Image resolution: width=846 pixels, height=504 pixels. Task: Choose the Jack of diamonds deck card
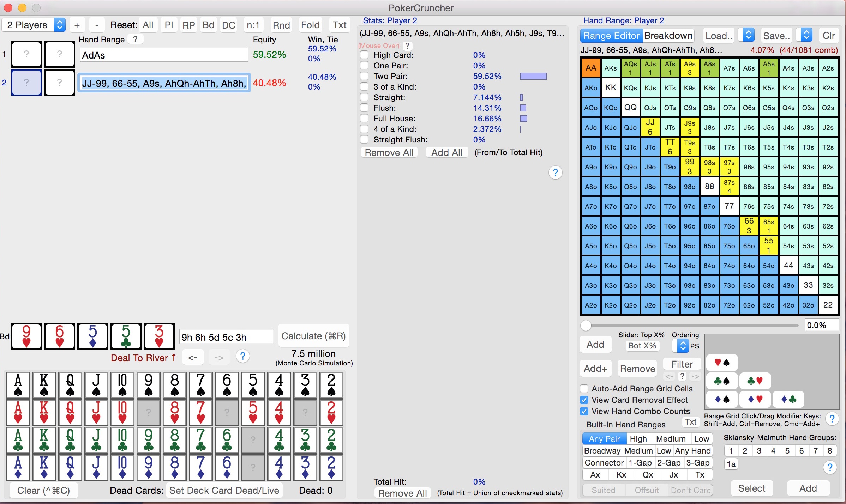coord(96,467)
